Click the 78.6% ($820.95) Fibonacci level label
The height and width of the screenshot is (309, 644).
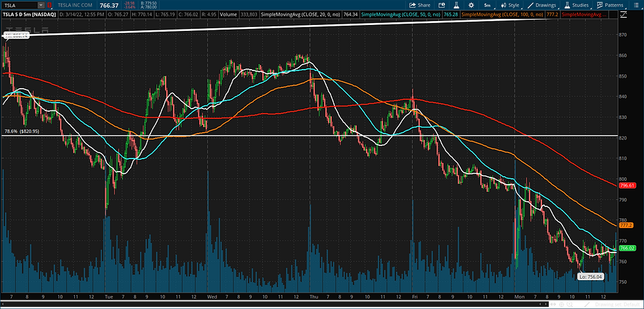click(x=21, y=131)
